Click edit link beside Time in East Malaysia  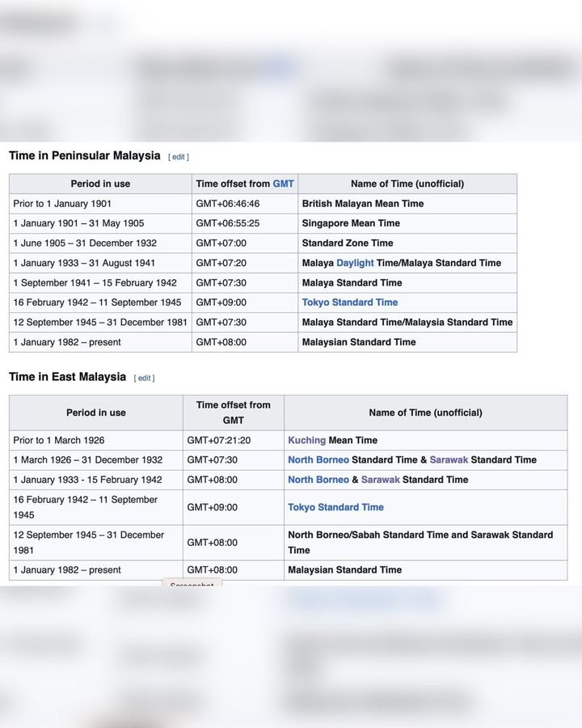click(x=145, y=378)
